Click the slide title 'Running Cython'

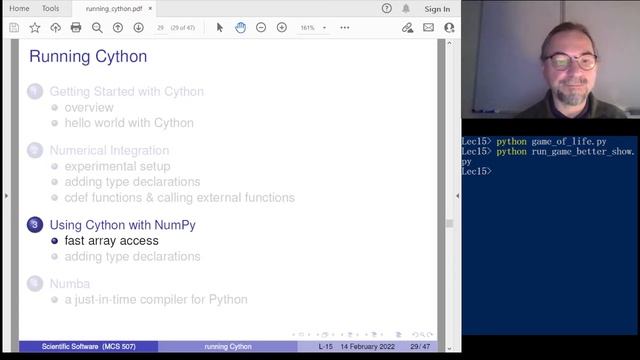pyautogui.click(x=88, y=56)
